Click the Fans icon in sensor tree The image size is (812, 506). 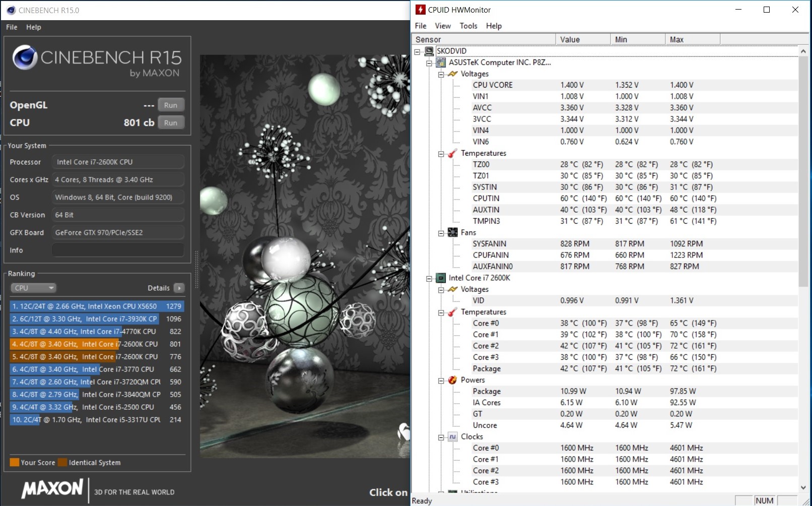coord(452,232)
